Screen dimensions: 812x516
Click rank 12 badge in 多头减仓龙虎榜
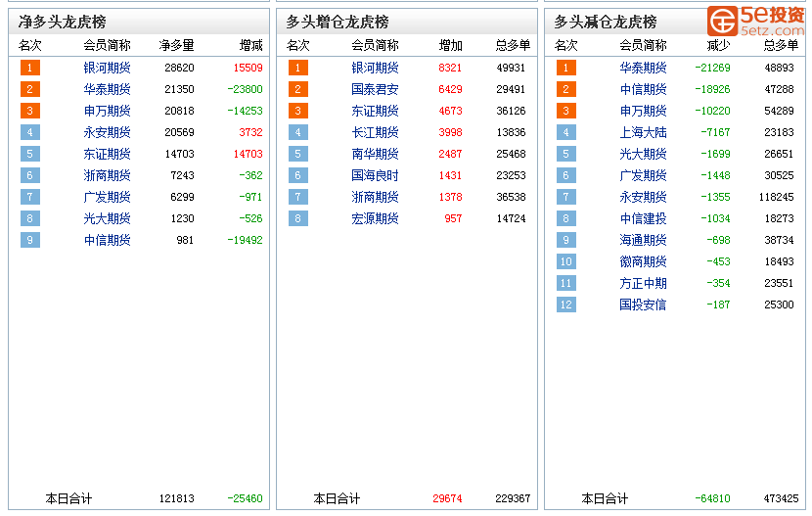pos(566,305)
